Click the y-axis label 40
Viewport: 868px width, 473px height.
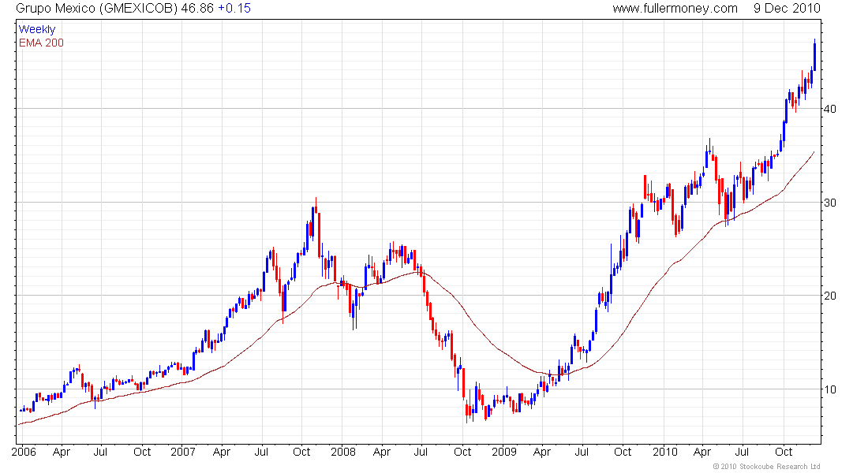click(x=830, y=109)
